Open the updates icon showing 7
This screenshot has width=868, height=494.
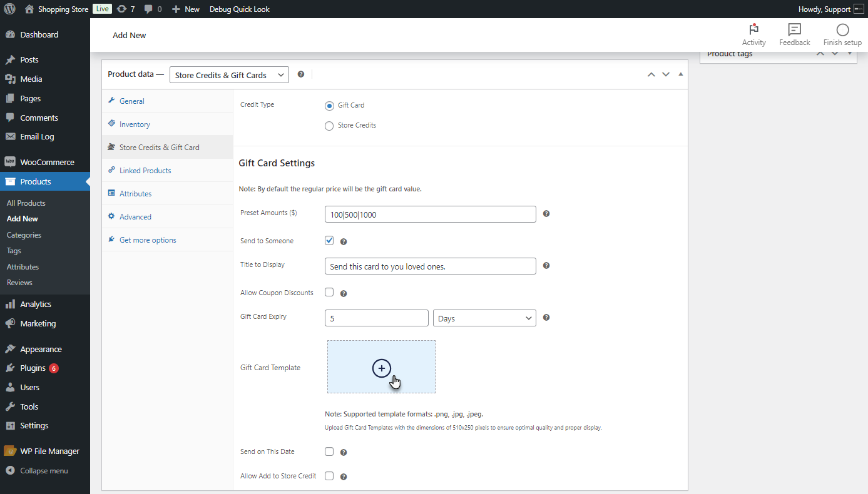click(126, 9)
